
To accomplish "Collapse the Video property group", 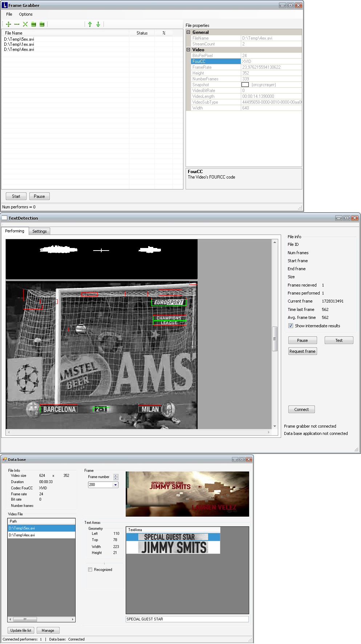I will (188, 50).
